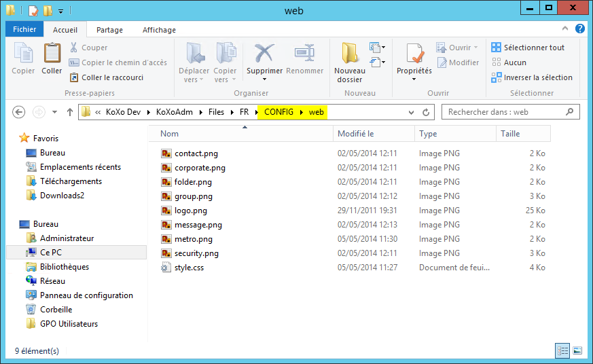Open Bibliothèques in navigation pane

pyautogui.click(x=65, y=267)
